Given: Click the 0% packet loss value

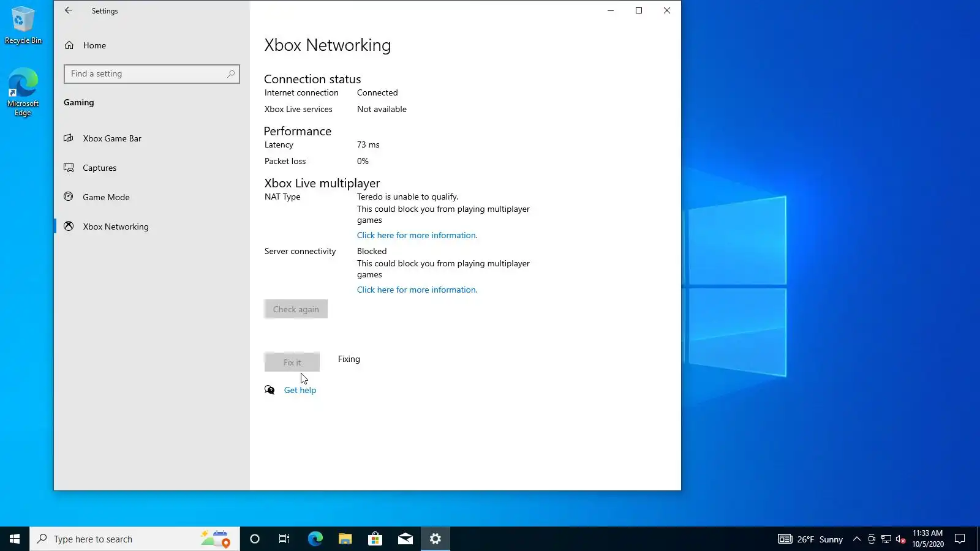Looking at the screenshot, I should (x=363, y=161).
